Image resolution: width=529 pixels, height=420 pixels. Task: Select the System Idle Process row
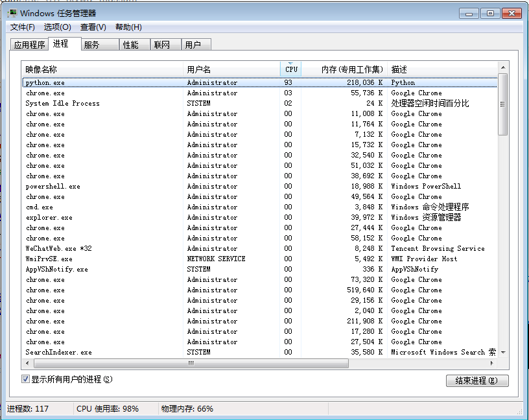click(259, 103)
